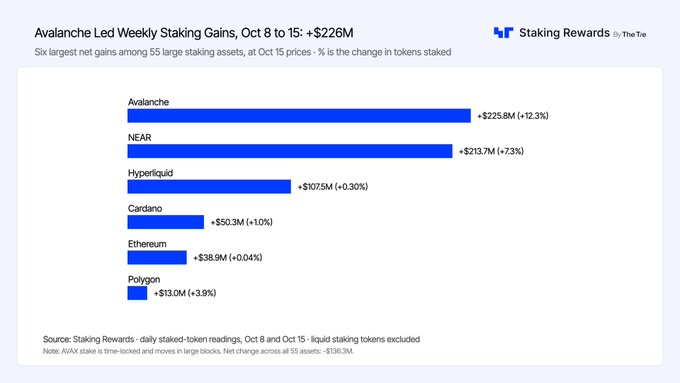Select the Avalanche blue bar
680x383 pixels.
coord(299,116)
